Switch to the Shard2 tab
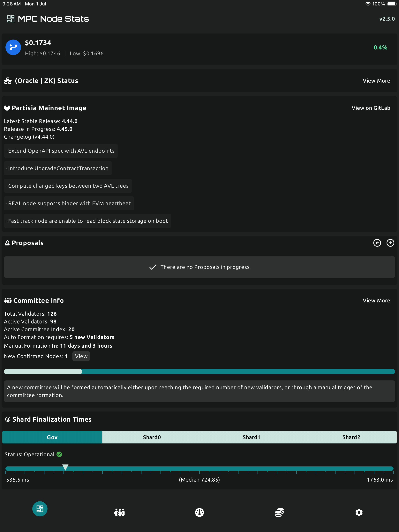 coord(351,437)
